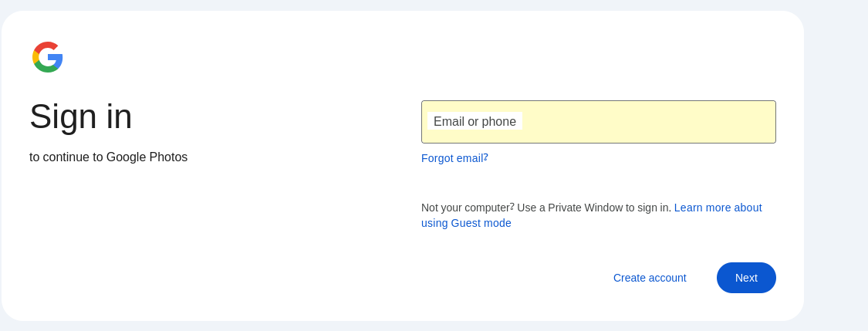868x331 pixels.
Task: Click 'Use a Private Window to sign in' text
Action: (594, 208)
